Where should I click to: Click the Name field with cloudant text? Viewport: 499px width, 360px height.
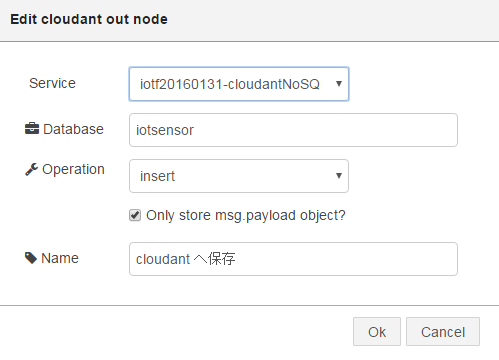[293, 259]
